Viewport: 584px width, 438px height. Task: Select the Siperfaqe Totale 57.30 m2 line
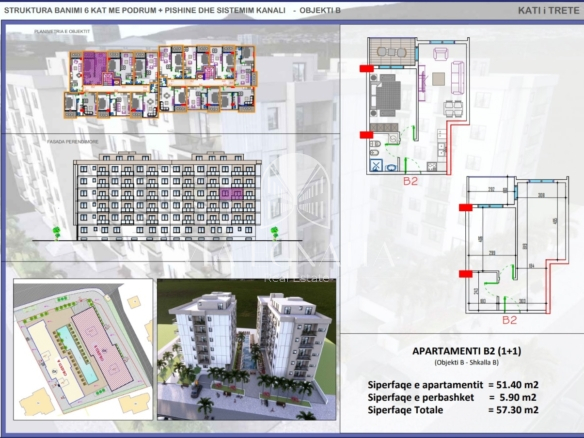(453, 410)
